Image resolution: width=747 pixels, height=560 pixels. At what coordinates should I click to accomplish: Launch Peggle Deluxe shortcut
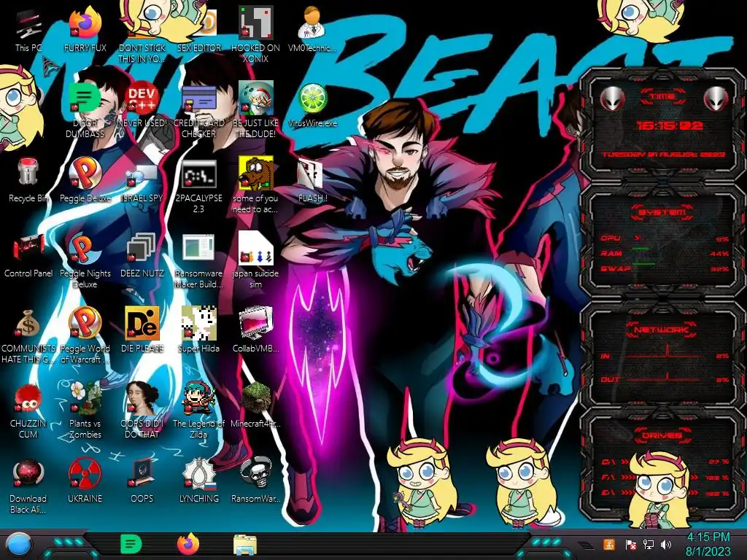coord(85,181)
